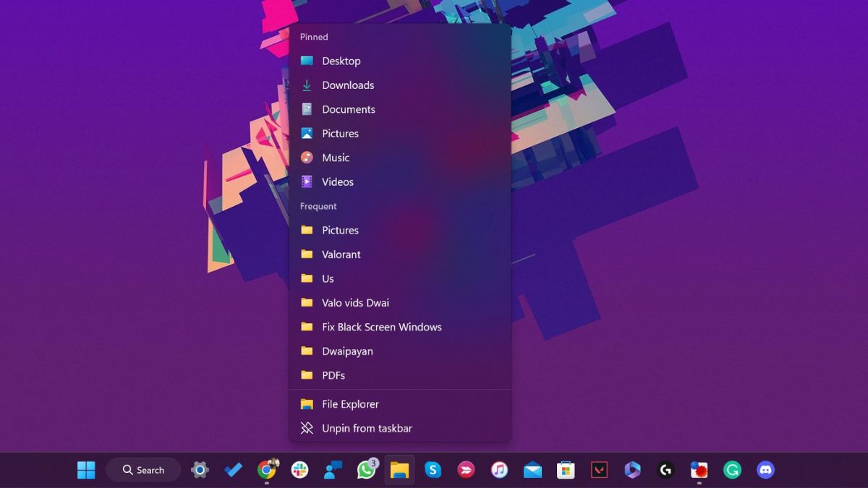Launch Grammarly from the taskbar
The height and width of the screenshot is (488, 868).
coord(732,470)
